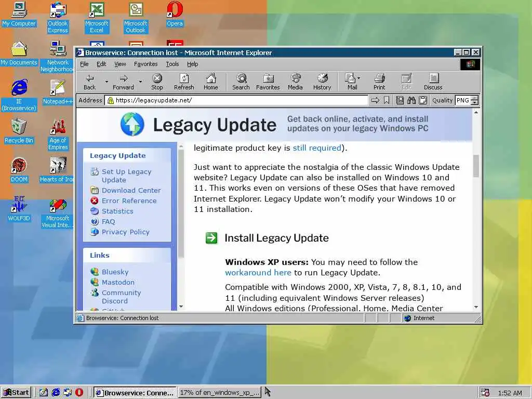Open the Tools menu
The image size is (532, 399).
pos(172,64)
